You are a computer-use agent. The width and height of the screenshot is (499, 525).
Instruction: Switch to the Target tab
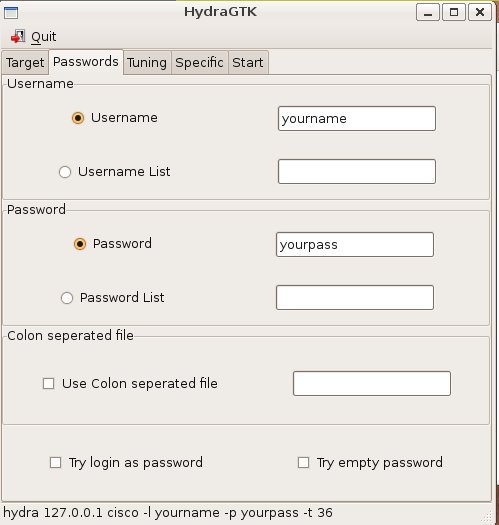(25, 63)
